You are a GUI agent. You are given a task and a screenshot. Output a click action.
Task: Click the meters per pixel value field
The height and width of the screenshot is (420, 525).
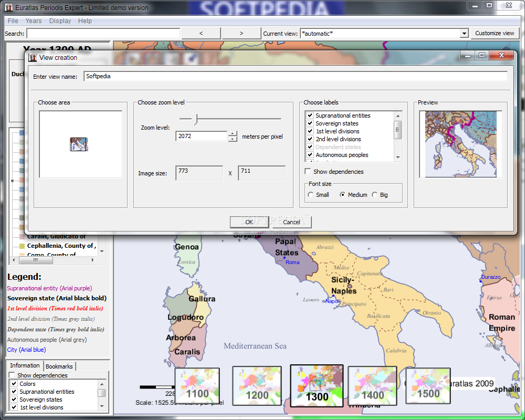pyautogui.click(x=202, y=136)
